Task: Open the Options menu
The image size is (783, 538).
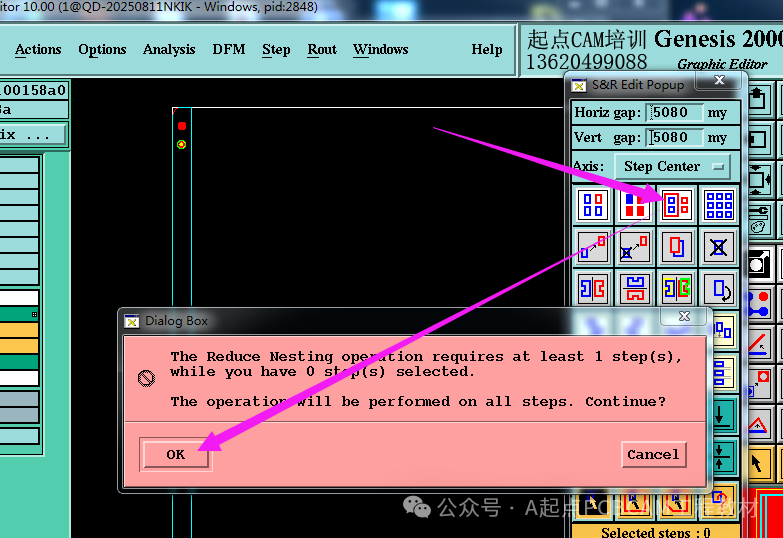Action: pyautogui.click(x=102, y=49)
